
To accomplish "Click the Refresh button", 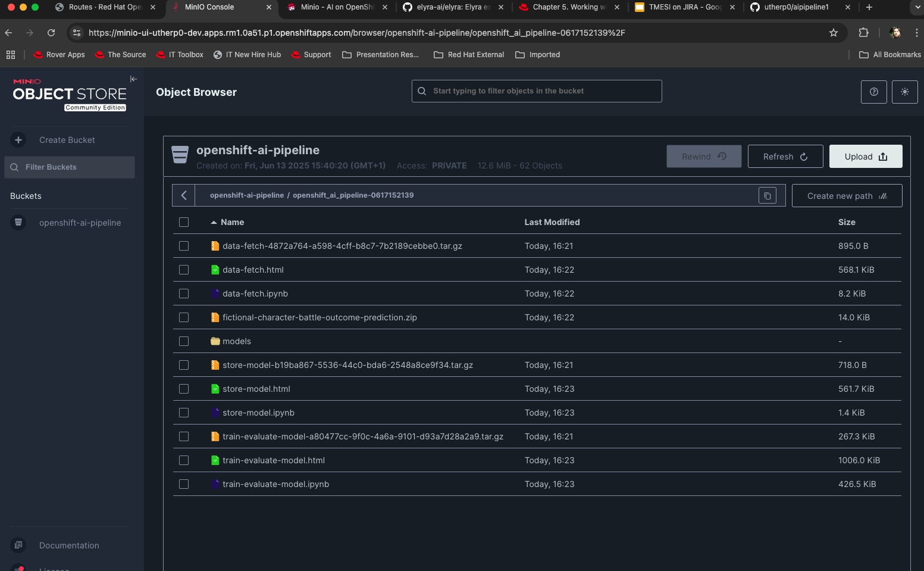I will (785, 157).
